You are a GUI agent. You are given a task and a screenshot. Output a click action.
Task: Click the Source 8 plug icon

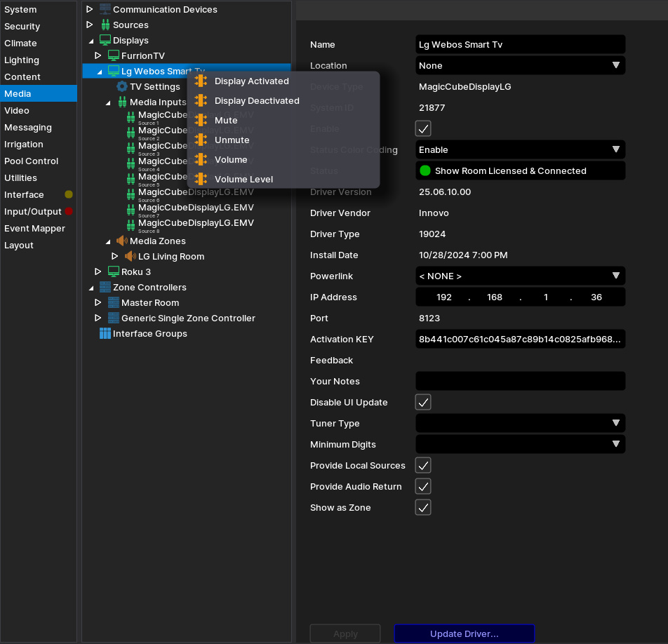tap(131, 225)
